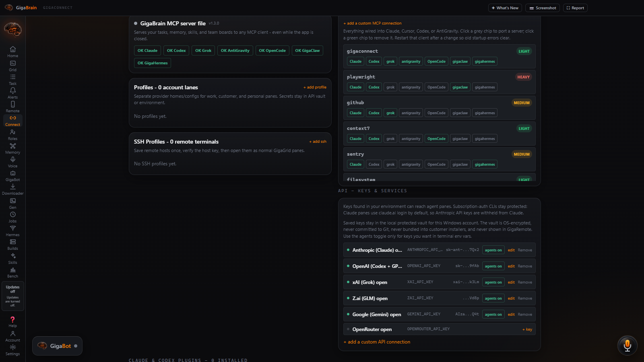Open Roles sidebar icon

tap(12, 135)
